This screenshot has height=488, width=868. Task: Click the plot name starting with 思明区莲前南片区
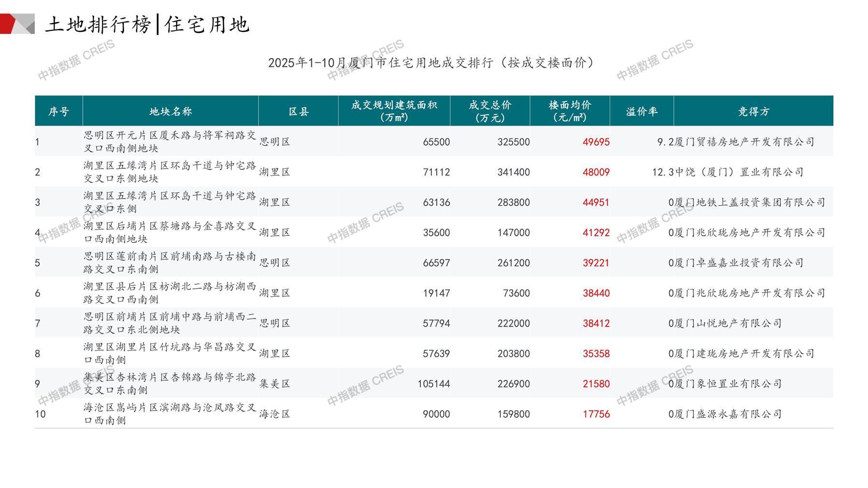pos(170,263)
